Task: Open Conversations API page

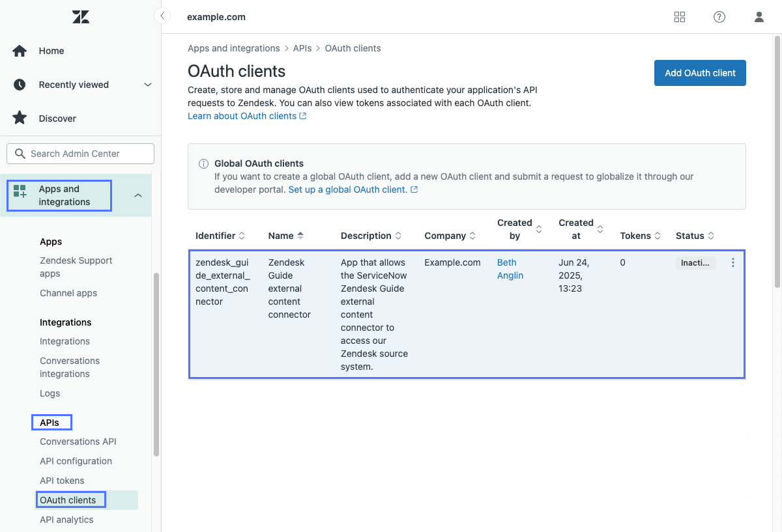Action: [x=78, y=441]
